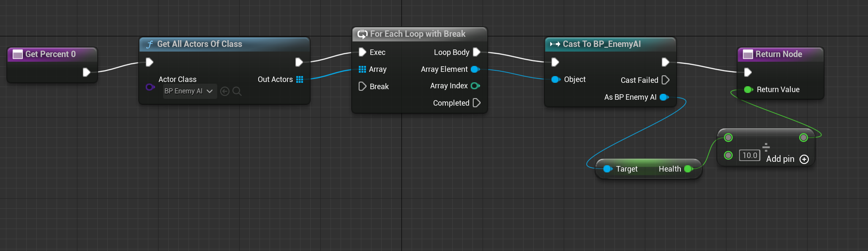Click the Array input pin on loop node

point(362,69)
